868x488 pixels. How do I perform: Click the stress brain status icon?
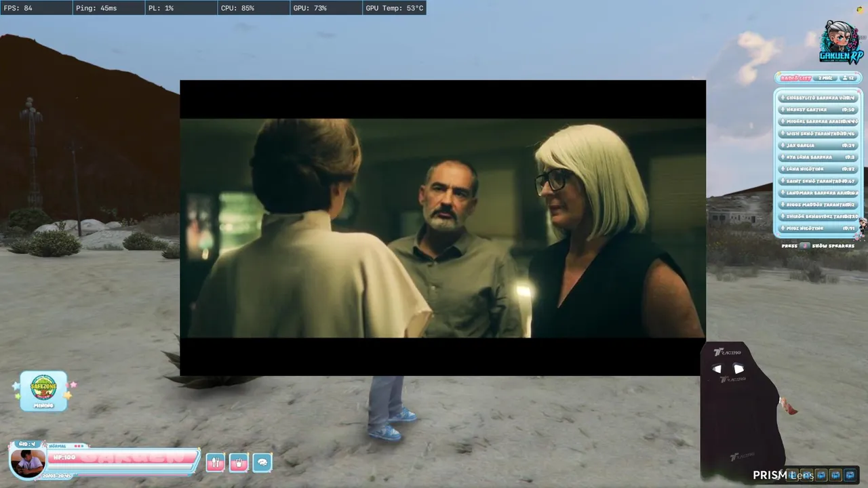click(262, 462)
